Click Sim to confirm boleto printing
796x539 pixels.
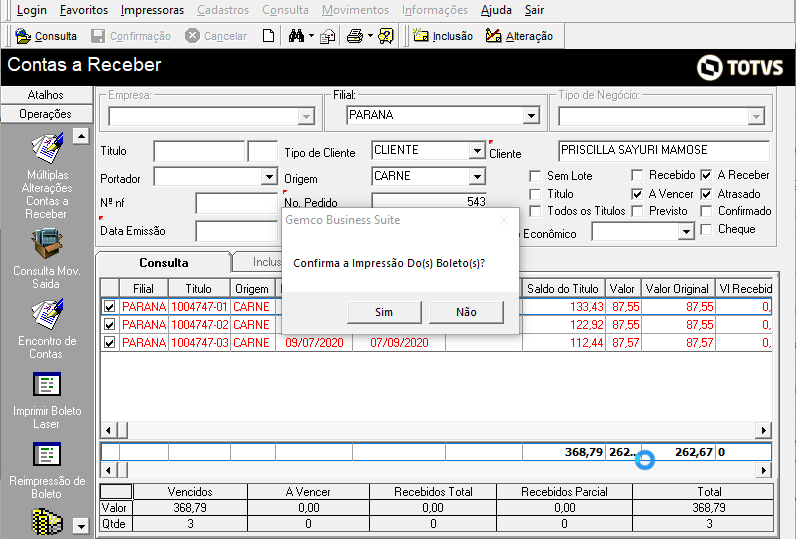(384, 312)
